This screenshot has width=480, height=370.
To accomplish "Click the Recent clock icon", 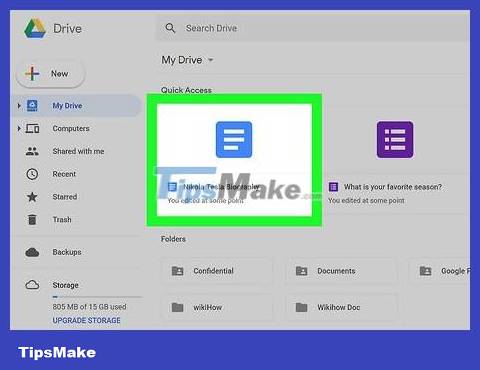I will click(32, 174).
